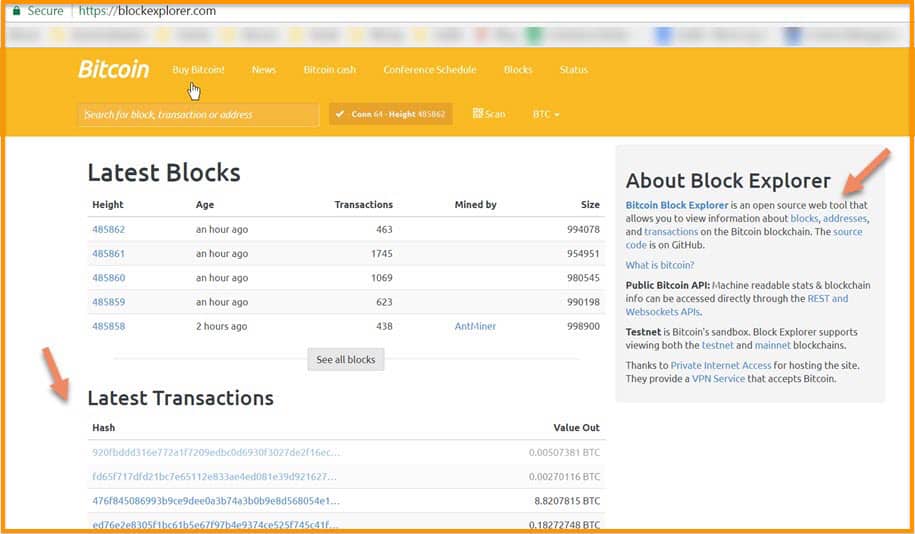
Task: Click the size value 994078
Action: (584, 229)
